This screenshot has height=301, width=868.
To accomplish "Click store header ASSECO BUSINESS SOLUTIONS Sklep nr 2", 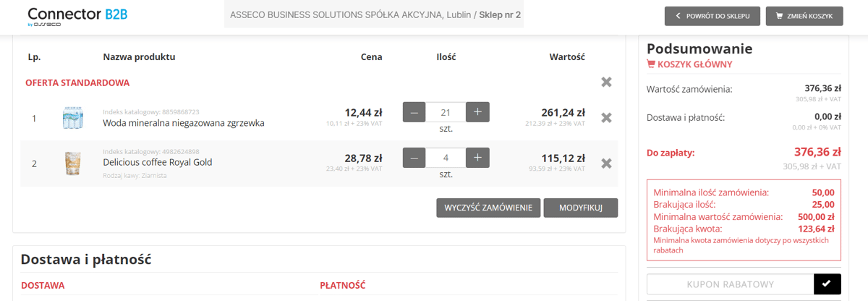I will tap(374, 14).
